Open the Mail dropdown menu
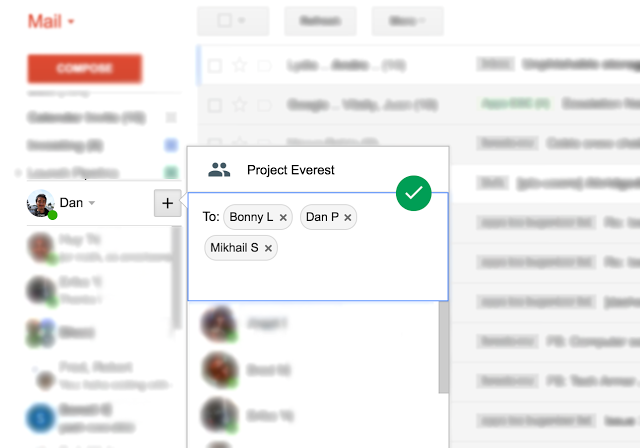The height and width of the screenshot is (448, 640). [52, 21]
